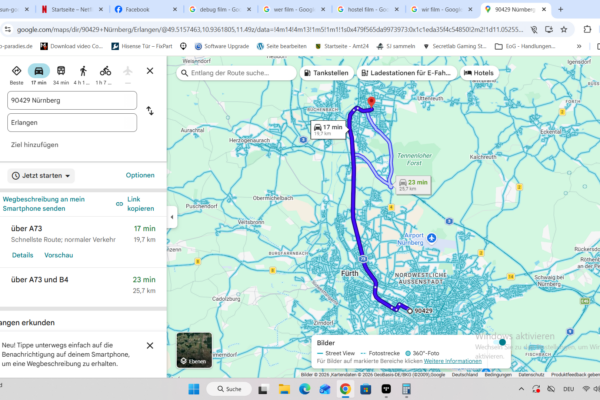Open route Optionen
Image resolution: width=600 pixels, height=400 pixels.
140,175
